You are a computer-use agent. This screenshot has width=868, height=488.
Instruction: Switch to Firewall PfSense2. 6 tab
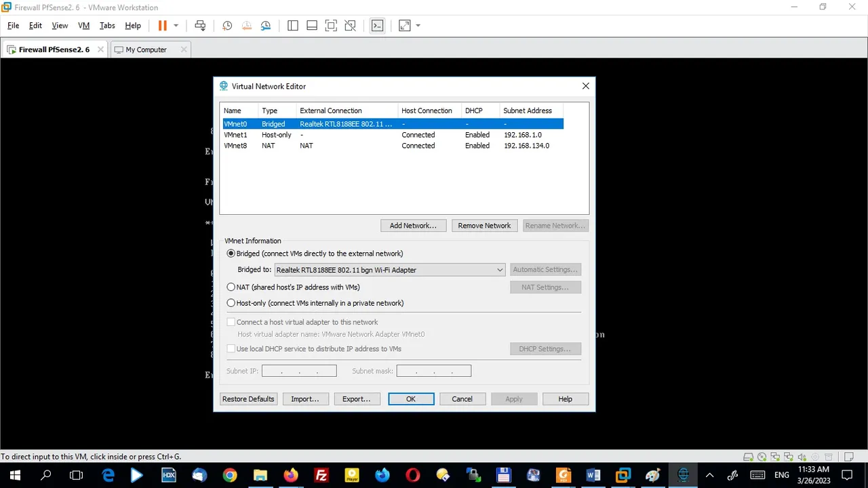54,49
